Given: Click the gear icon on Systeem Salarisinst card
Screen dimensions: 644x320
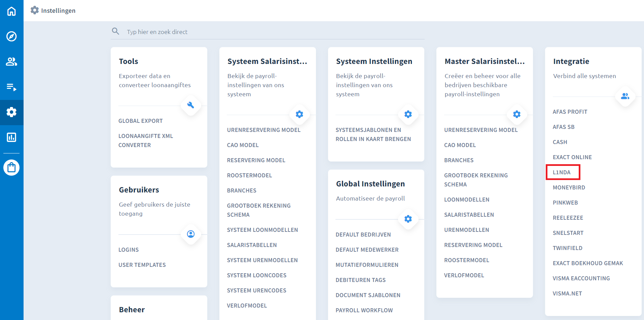Looking at the screenshot, I should (299, 114).
